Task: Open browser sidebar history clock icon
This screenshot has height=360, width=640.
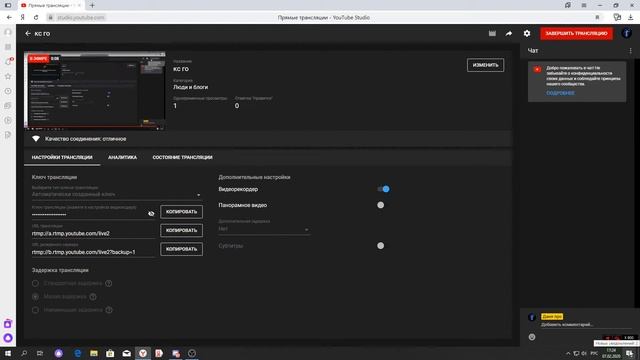Action: point(8,91)
